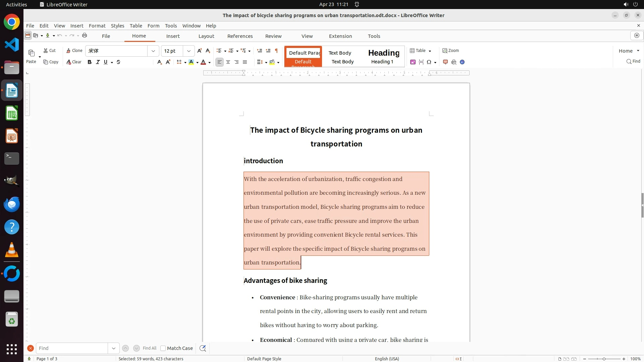This screenshot has height=362, width=644.
Task: Increase paragraph indent
Action: point(259,51)
